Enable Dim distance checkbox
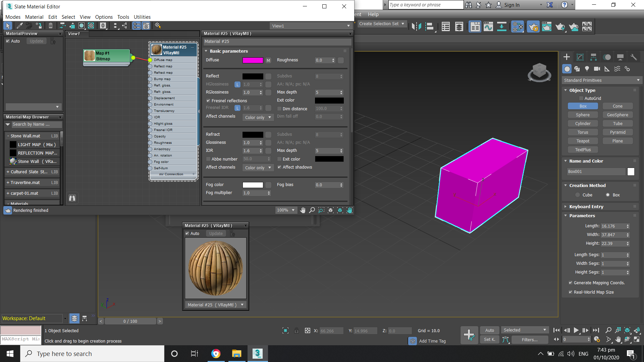This screenshot has height=362, width=644. pos(279,109)
